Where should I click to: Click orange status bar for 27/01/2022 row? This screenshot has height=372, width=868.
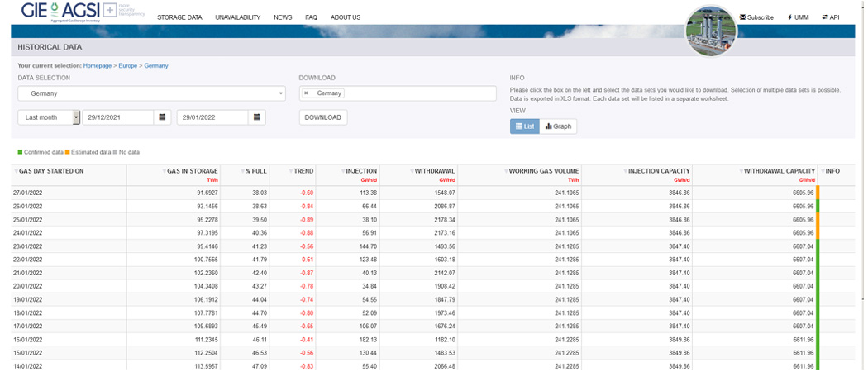tap(818, 193)
